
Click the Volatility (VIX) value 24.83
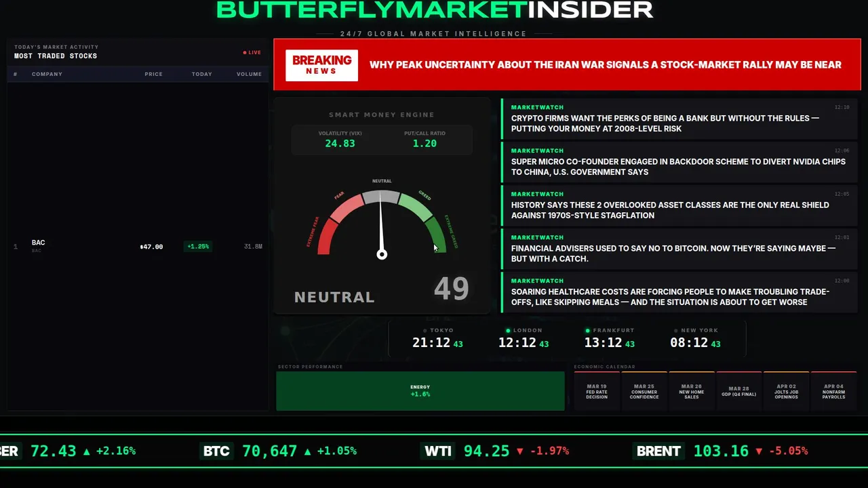tap(340, 144)
